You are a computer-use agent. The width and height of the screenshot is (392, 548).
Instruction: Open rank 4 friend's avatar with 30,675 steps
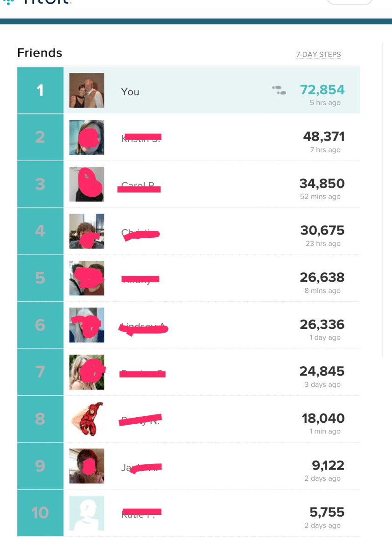point(87,231)
